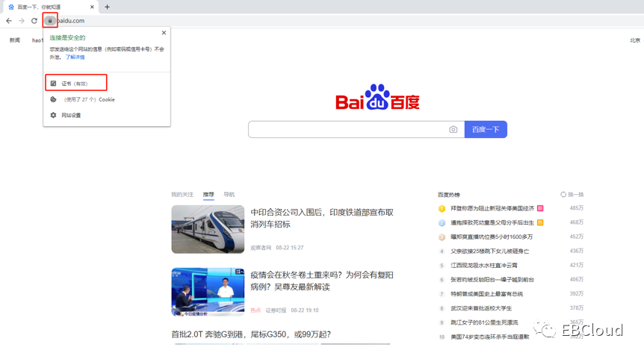Open the high-speed train news thumbnail
Screen dimensions: 644x356
pyautogui.click(x=208, y=229)
